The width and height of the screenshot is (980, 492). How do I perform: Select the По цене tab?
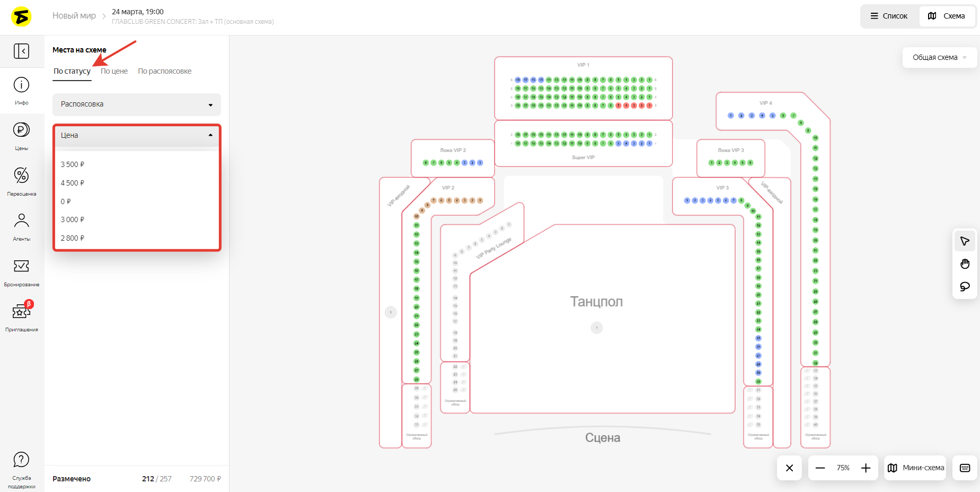point(114,71)
